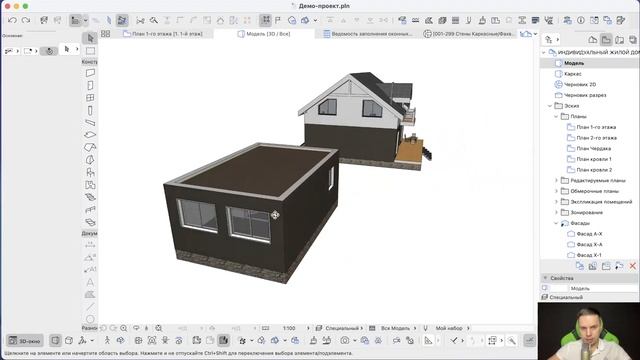Select the Beam tool in the toolbox
Viewport: 640px width, 360px height.
point(90,122)
